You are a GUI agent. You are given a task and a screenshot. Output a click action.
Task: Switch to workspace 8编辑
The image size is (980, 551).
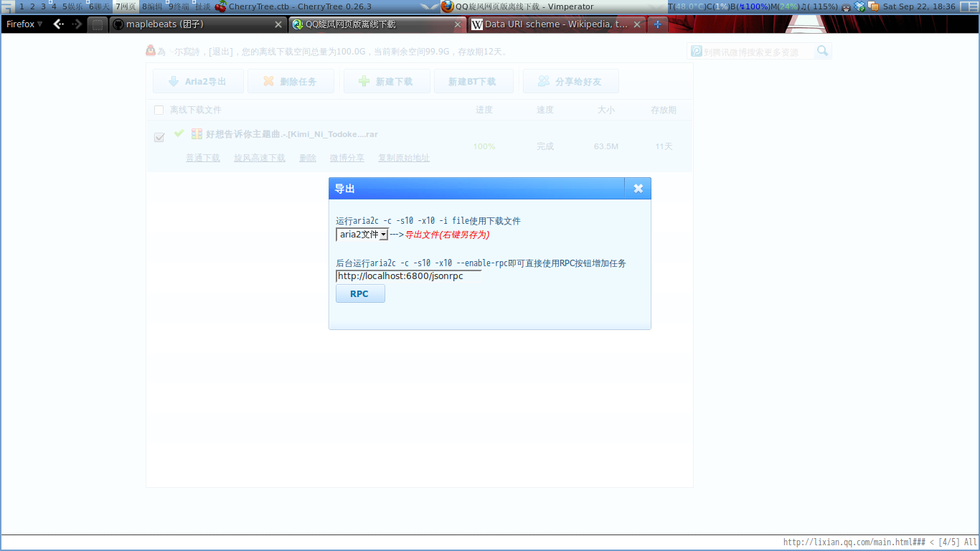[x=152, y=6]
